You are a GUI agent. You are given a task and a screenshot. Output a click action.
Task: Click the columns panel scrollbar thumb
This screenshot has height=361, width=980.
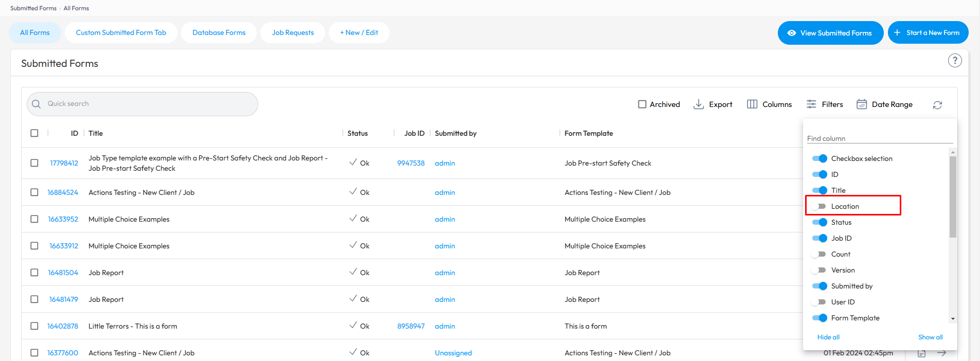coord(953,197)
